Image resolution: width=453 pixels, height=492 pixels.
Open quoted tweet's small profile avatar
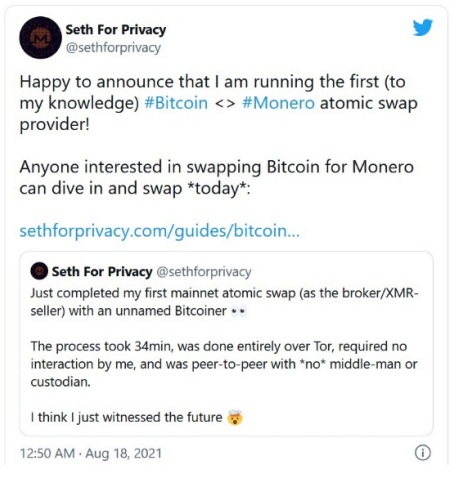[x=39, y=271]
